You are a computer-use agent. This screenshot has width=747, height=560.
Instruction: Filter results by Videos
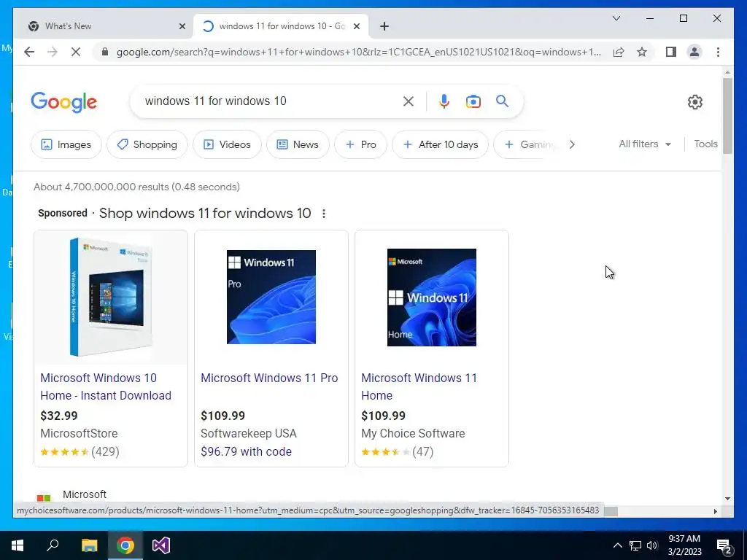(227, 144)
